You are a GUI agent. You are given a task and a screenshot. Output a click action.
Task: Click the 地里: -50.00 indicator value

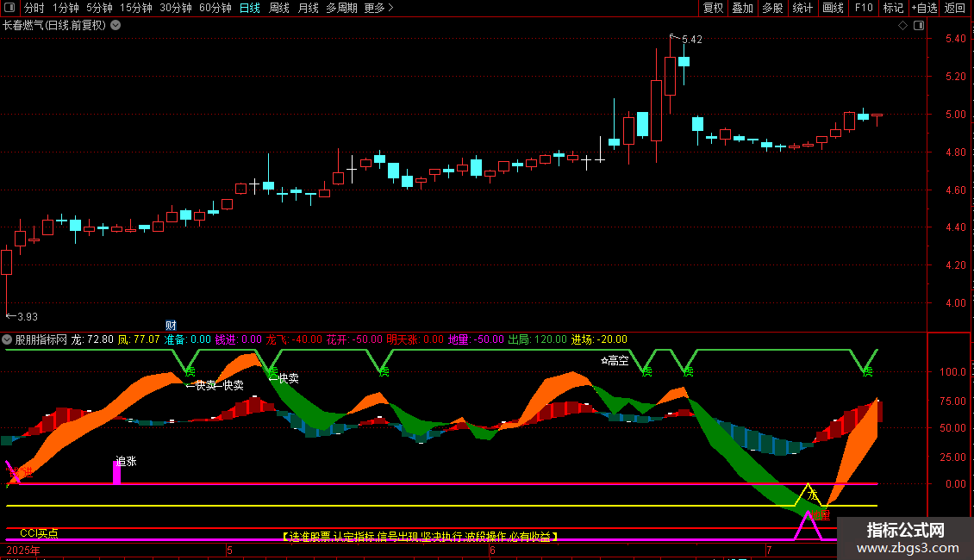pyautogui.click(x=476, y=339)
